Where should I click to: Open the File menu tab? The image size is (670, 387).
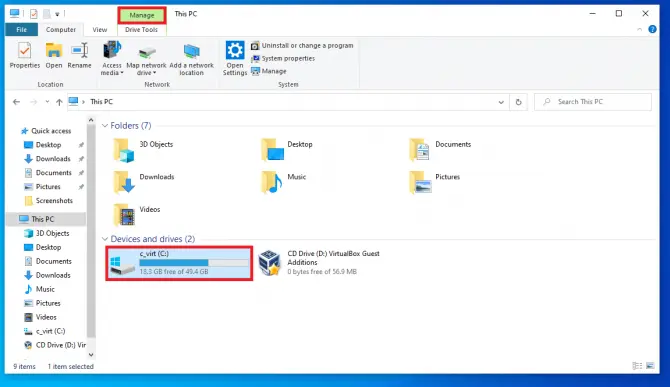point(21,29)
